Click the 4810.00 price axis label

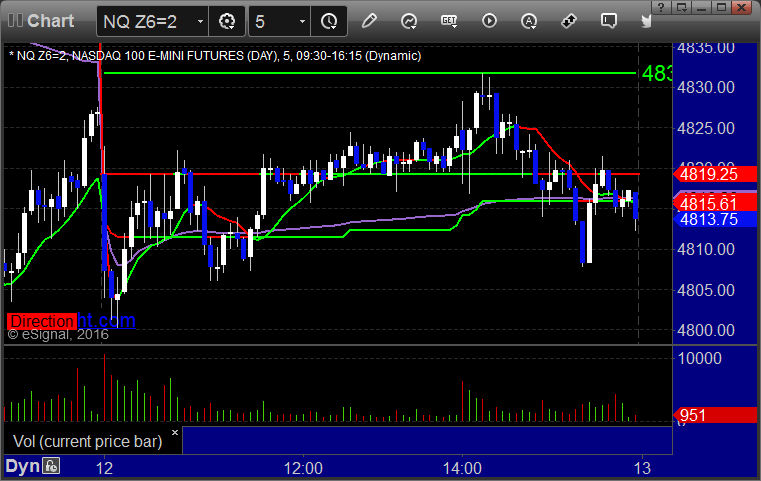click(706, 249)
